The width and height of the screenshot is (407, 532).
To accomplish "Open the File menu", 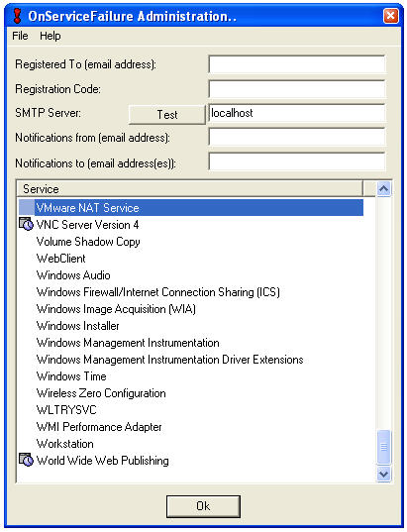I will click(20, 36).
